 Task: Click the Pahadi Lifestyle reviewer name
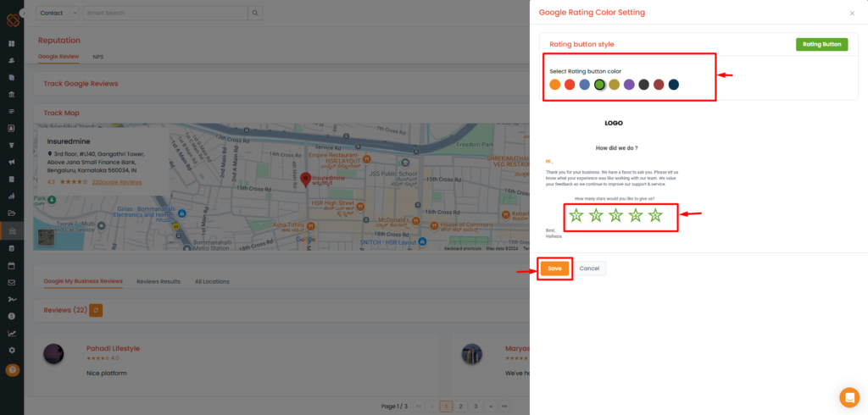(x=113, y=349)
